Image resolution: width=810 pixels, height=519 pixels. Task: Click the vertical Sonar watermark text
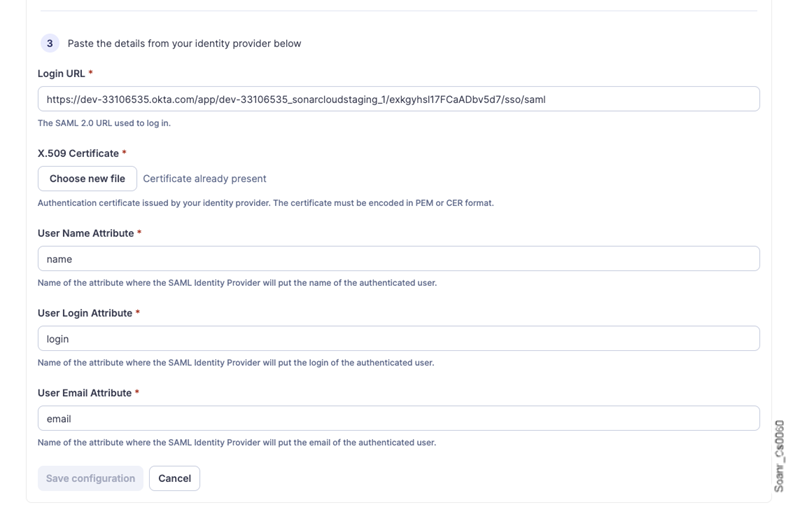780,456
